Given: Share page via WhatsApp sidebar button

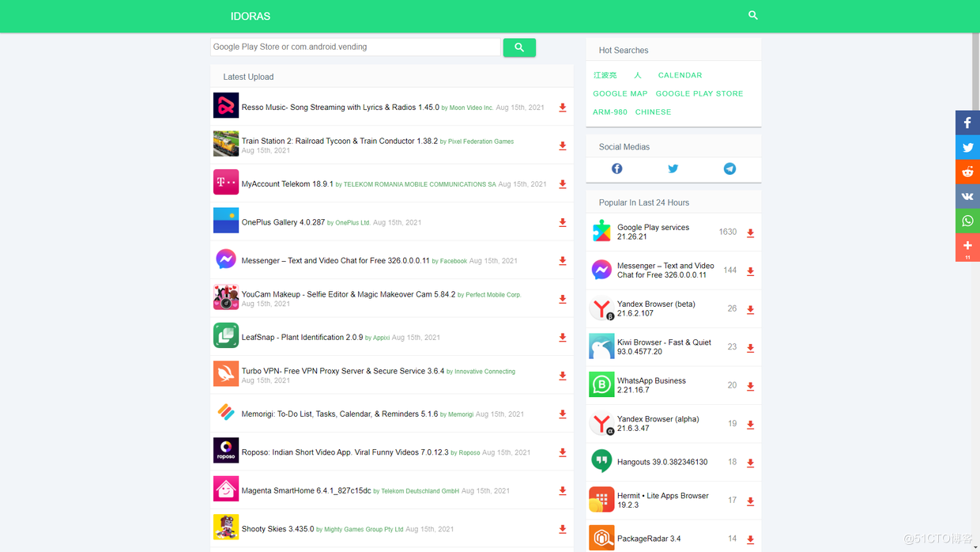Looking at the screenshot, I should 967,221.
